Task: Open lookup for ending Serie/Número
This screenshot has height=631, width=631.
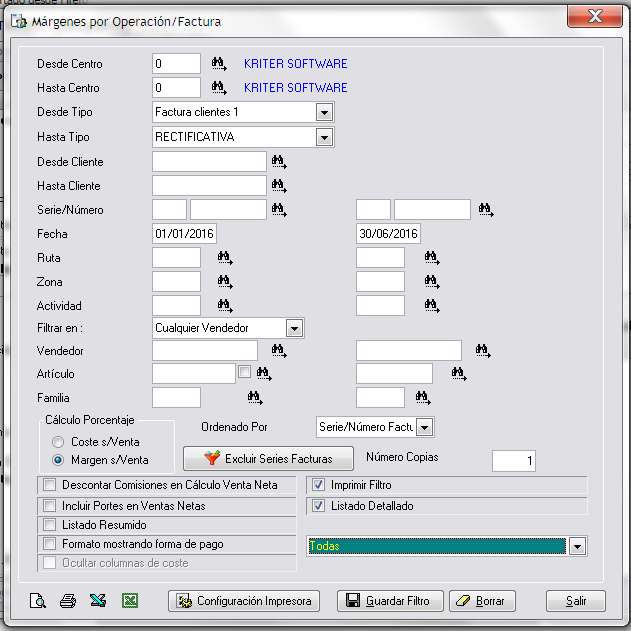Action: point(486,209)
